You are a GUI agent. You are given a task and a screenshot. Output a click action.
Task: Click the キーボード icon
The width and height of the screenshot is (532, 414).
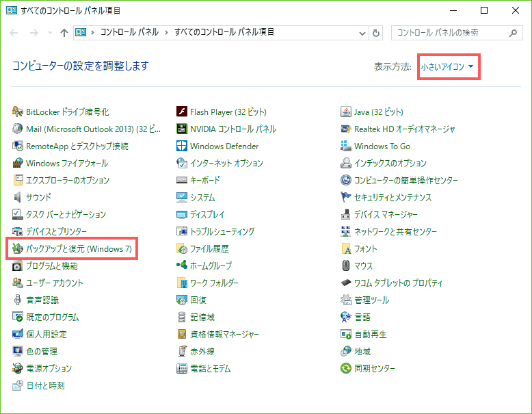[182, 180]
